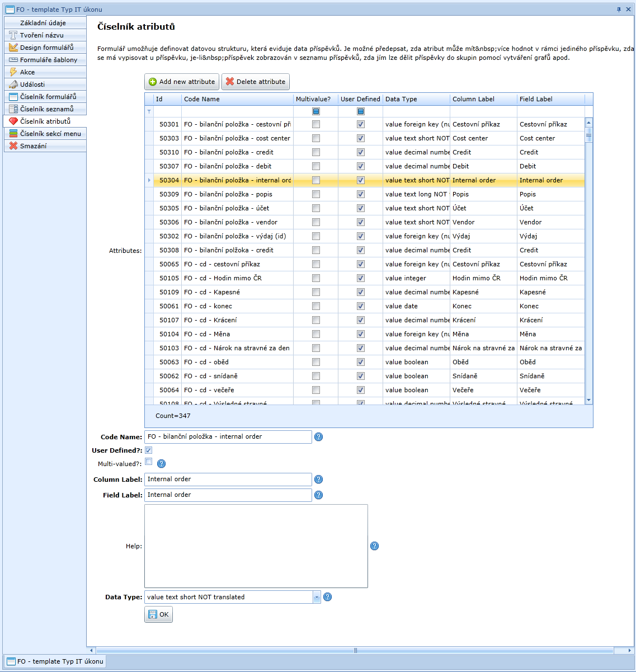
Task: Enable the Multi-valued? checkbox
Action: point(148,462)
